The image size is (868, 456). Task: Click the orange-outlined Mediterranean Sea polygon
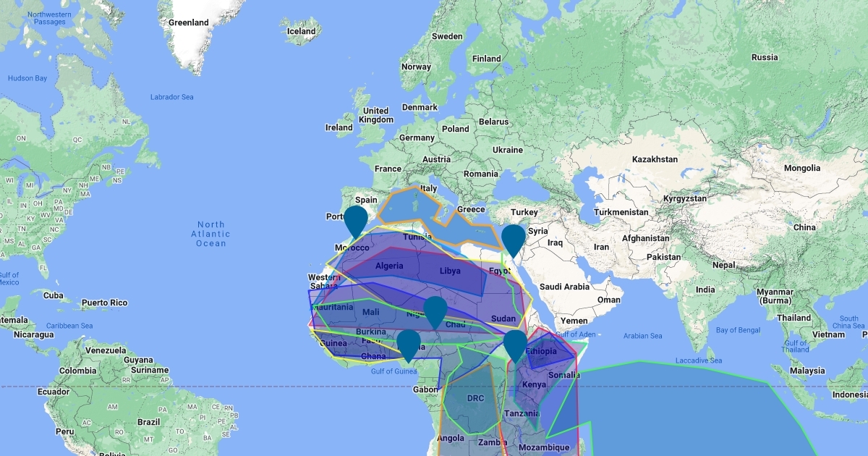pos(405,206)
